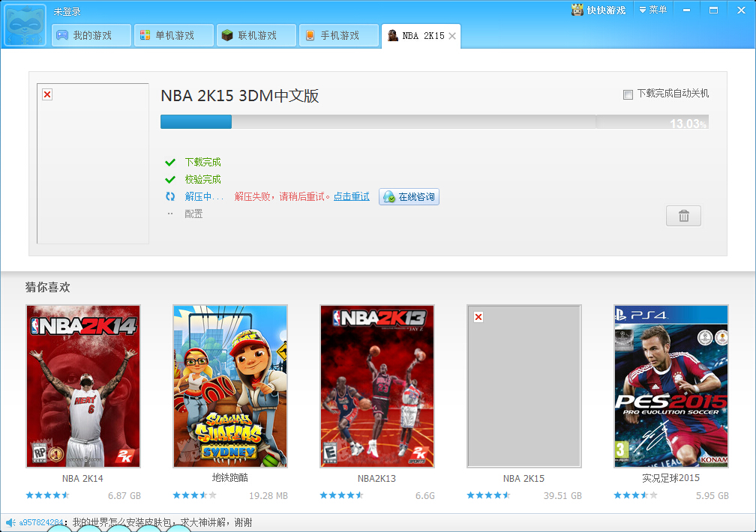Click the 下载完成 green checkmark
756x532 pixels.
click(x=170, y=163)
